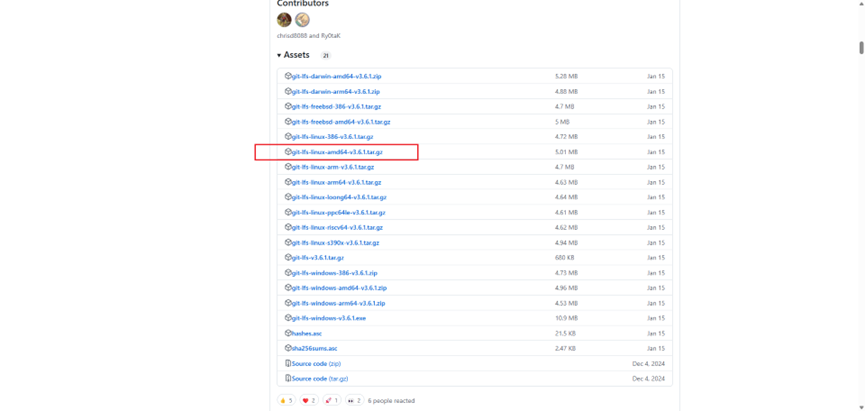Download git-lfs-windows-386-v3.6.1.zip
The width and height of the screenshot is (865, 411).
pos(335,273)
